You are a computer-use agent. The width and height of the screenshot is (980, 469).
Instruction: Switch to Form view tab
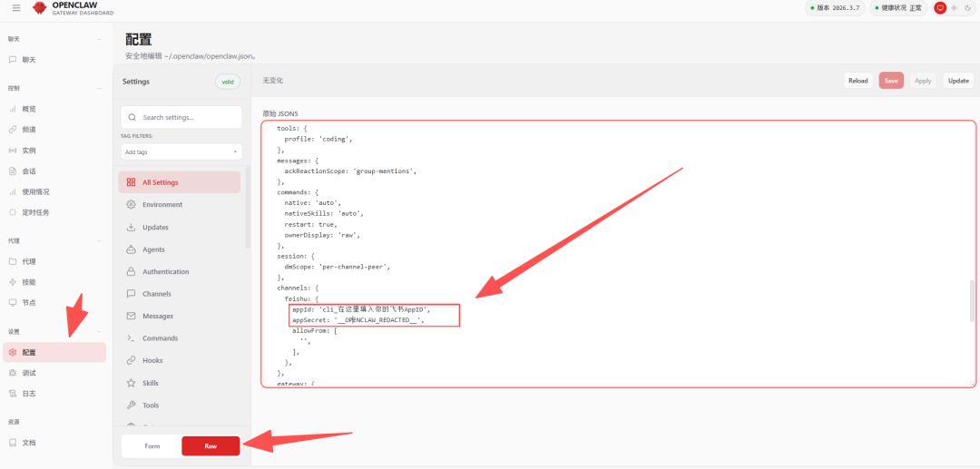tap(152, 446)
